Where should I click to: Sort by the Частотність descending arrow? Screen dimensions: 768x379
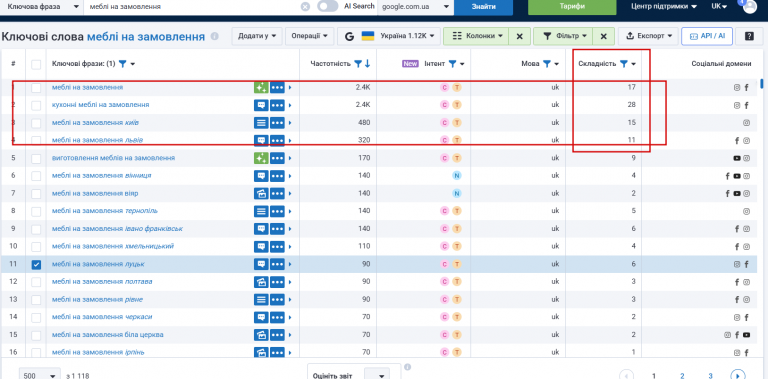(x=367, y=64)
